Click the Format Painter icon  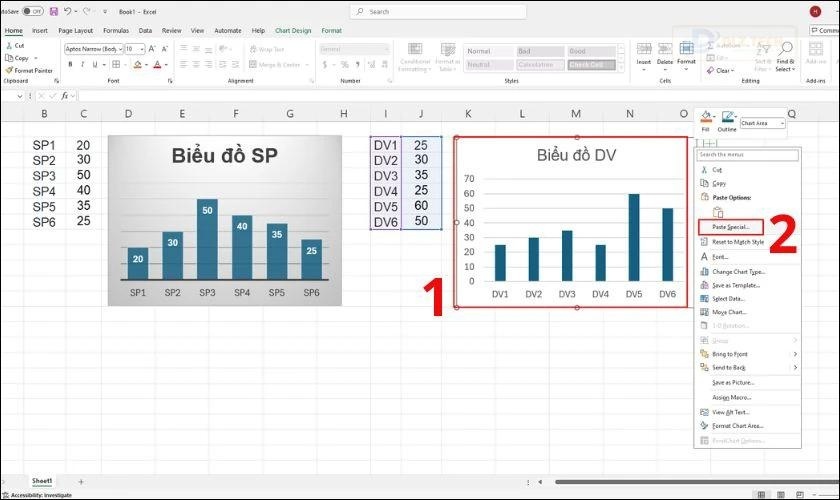click(9, 70)
